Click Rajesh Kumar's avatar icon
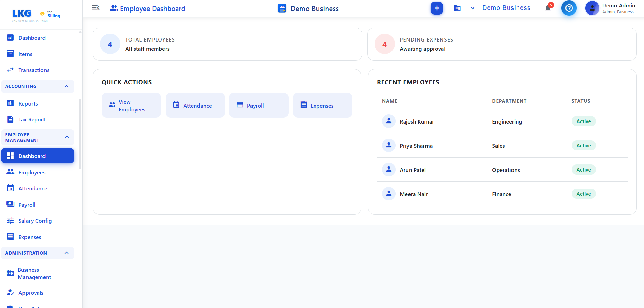644x308 pixels. point(389,121)
